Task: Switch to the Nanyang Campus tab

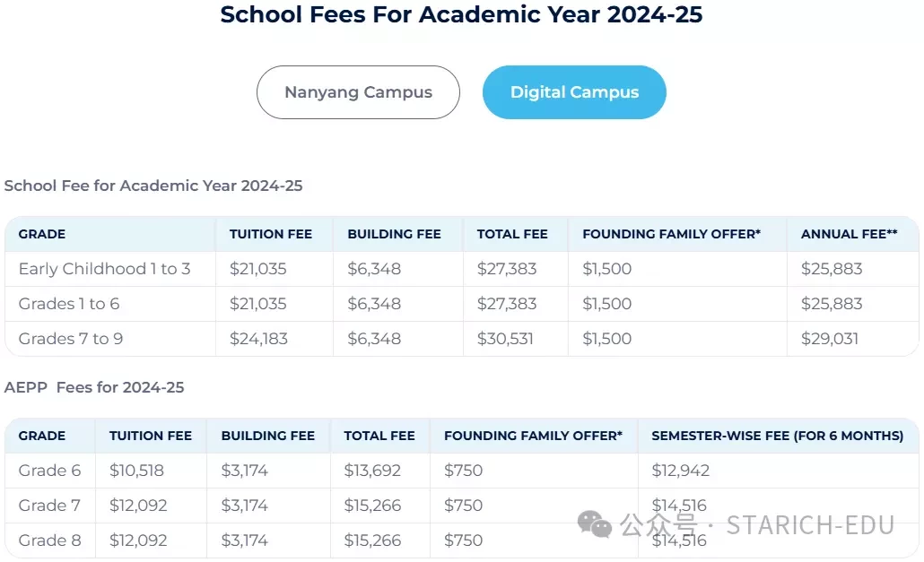Action: click(358, 92)
